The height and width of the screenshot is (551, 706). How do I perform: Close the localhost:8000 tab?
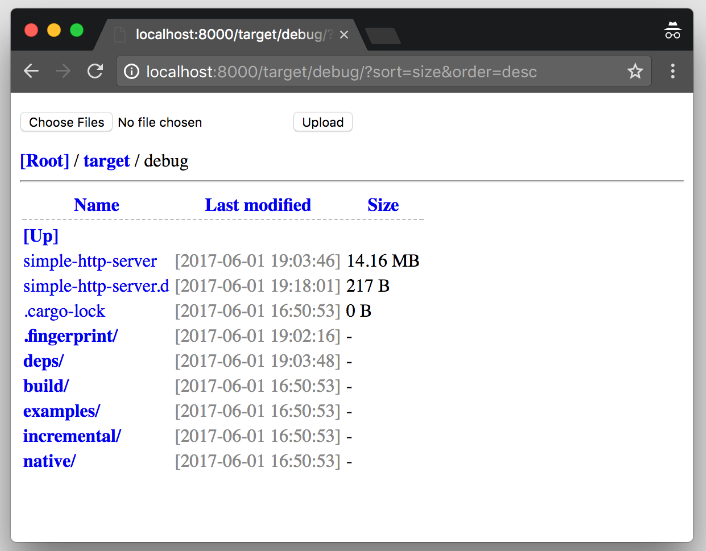[x=344, y=34]
